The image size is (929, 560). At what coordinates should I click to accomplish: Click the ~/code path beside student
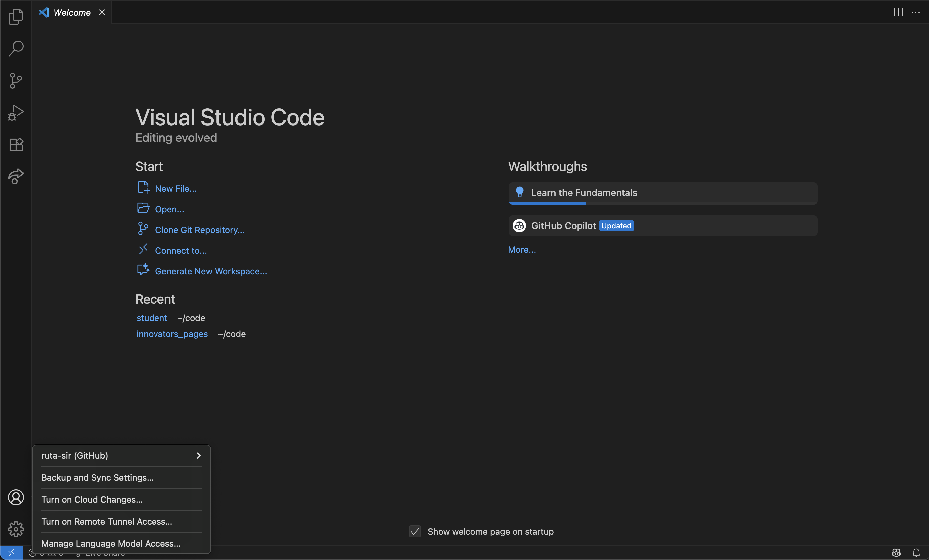click(x=191, y=318)
